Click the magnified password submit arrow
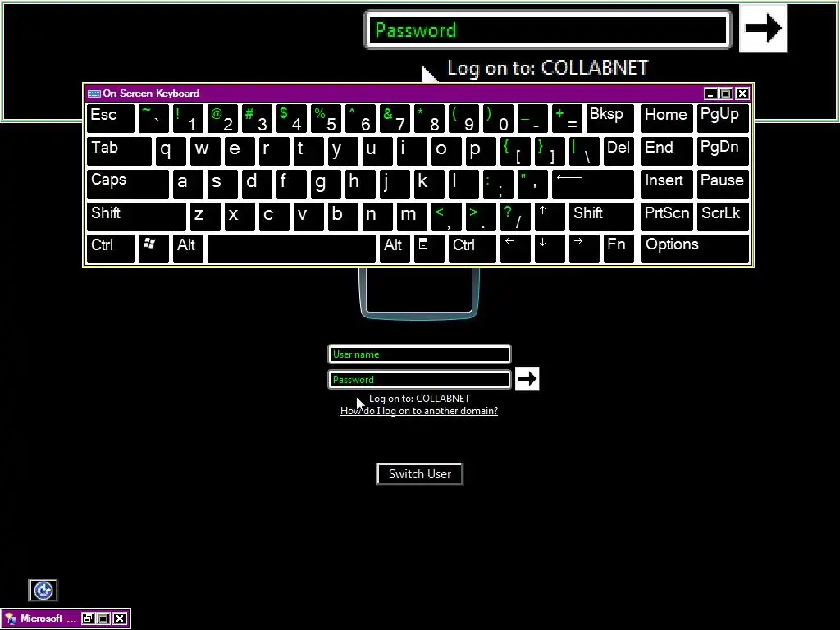This screenshot has height=630, width=840. pyautogui.click(x=763, y=29)
